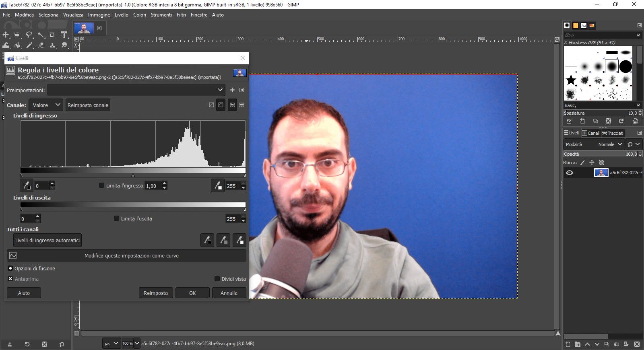Save current settings as named preset
Screen dimensions: 644x350
[x=232, y=90]
